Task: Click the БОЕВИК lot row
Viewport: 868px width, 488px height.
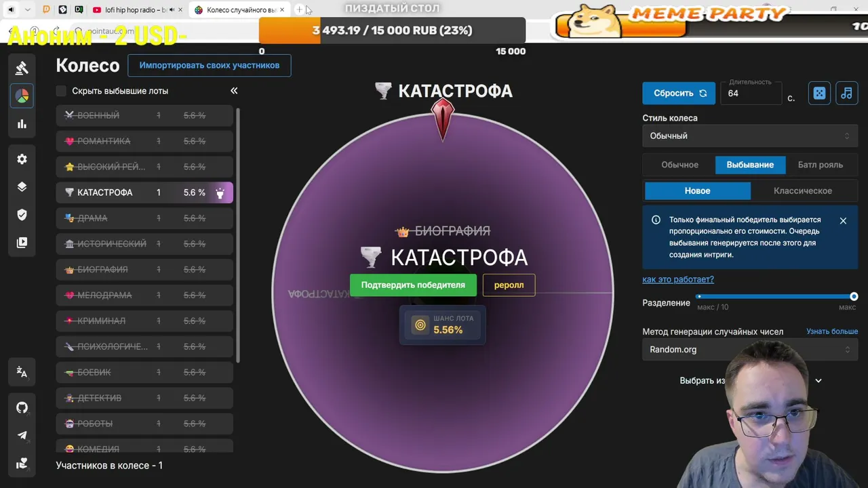Action: pyautogui.click(x=144, y=372)
